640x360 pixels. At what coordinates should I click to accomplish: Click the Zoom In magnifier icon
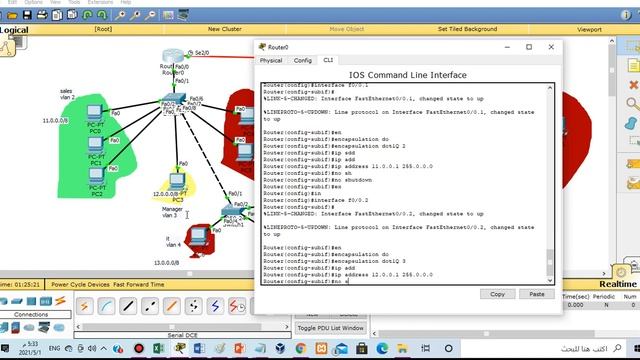pos(120,16)
